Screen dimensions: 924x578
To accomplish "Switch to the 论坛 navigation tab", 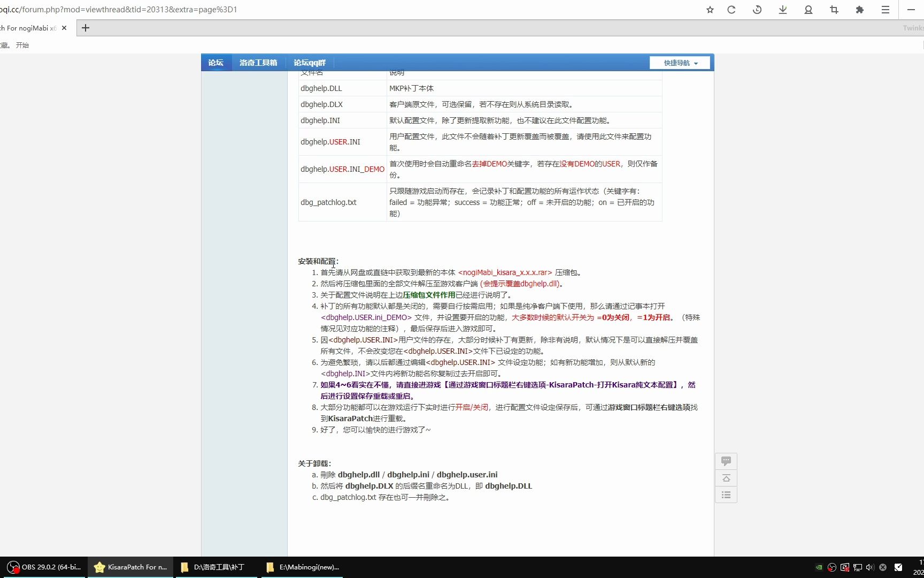I will 216,63.
